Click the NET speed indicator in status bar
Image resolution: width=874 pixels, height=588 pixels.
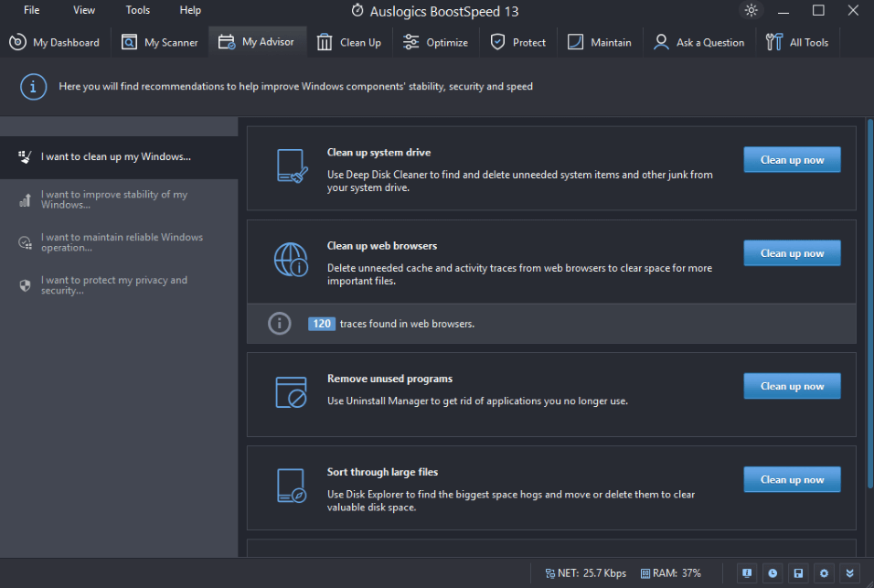(x=586, y=573)
